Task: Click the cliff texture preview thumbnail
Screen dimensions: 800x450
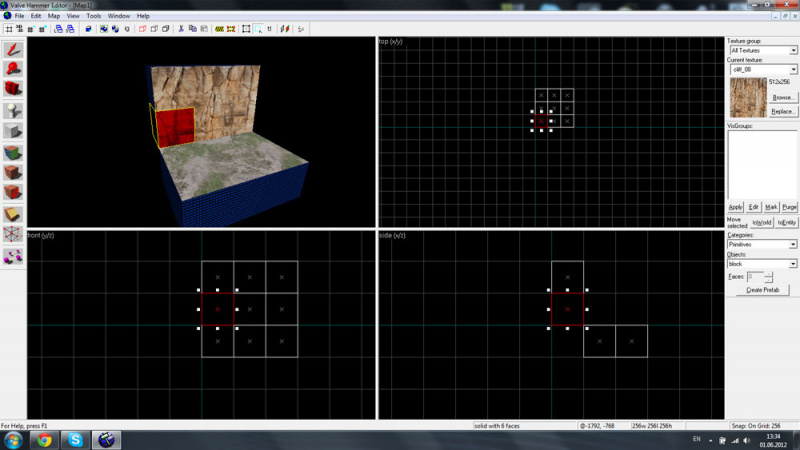Action: pyautogui.click(x=748, y=97)
